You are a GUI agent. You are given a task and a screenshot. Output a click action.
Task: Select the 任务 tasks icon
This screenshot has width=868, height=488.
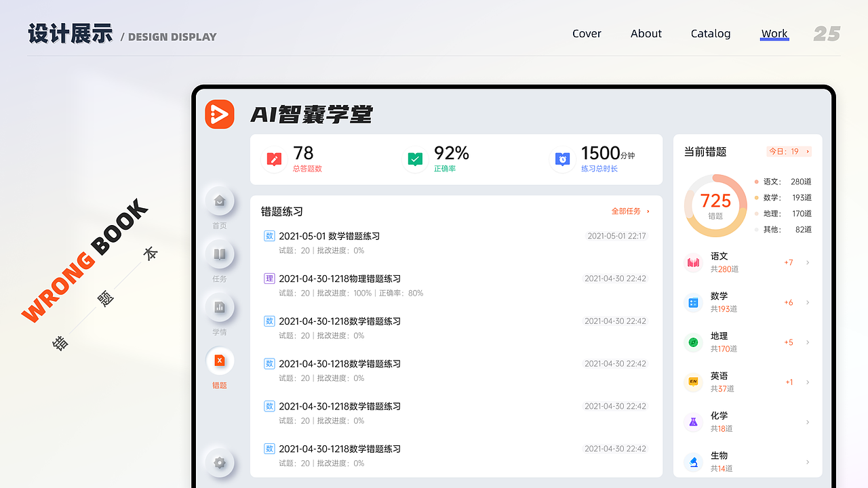click(219, 254)
